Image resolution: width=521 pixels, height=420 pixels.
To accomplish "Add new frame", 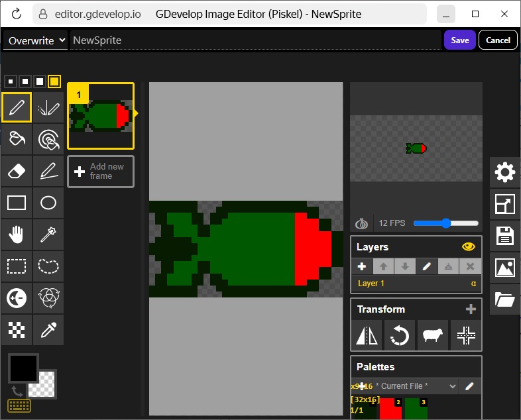I will point(101,172).
